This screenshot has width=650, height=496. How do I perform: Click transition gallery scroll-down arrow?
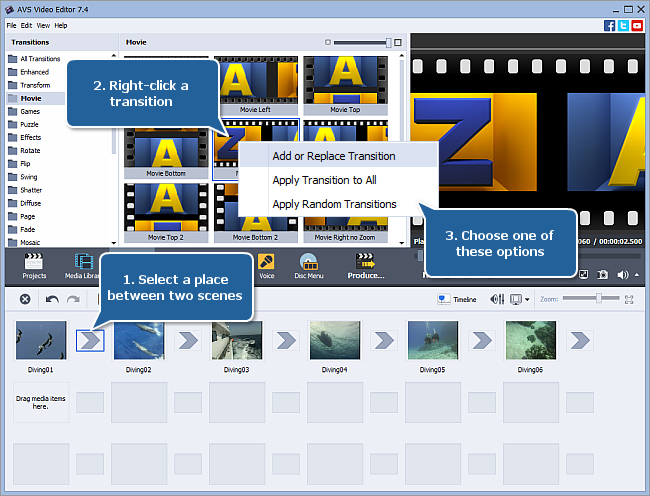coord(401,243)
